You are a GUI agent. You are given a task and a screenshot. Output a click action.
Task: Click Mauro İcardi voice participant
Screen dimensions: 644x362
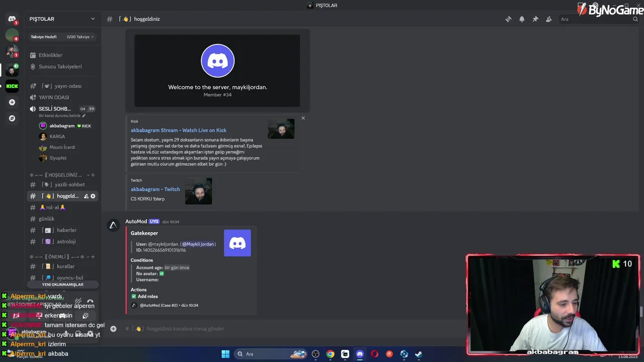click(x=62, y=147)
